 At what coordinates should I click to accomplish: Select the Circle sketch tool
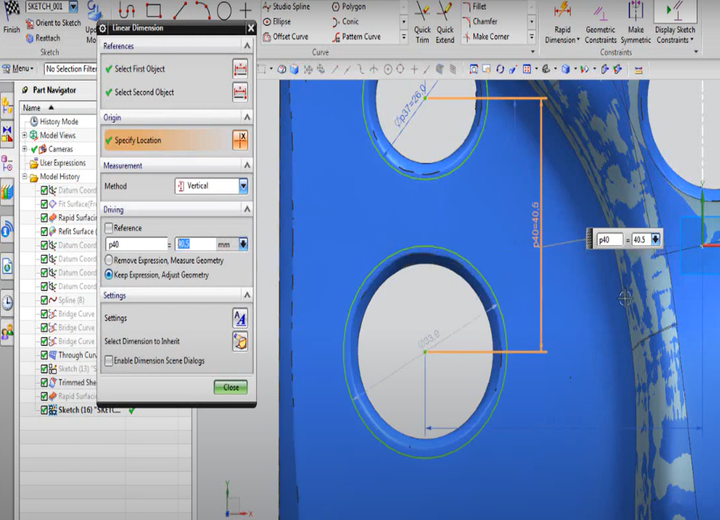click(224, 11)
